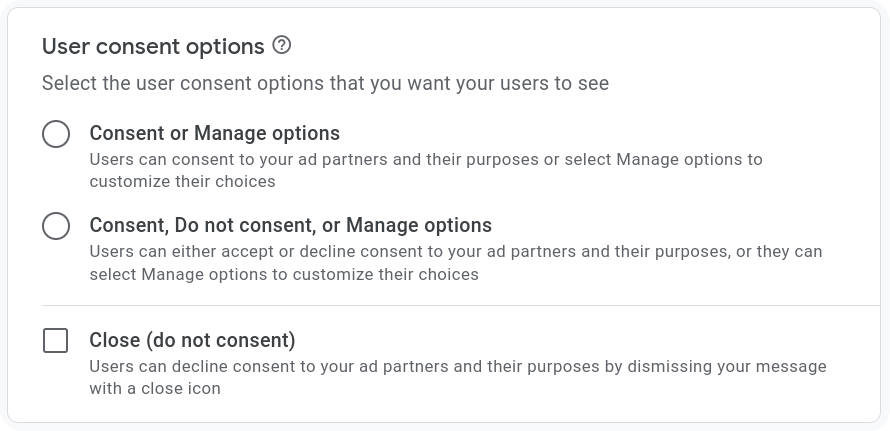This screenshot has width=890, height=431.
Task: Click description starting 'Users can consent to your'
Action: pos(426,170)
